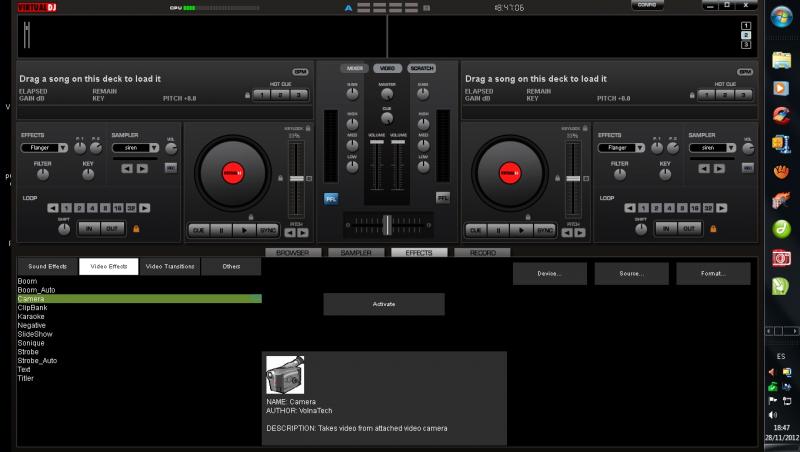Click the left deck SYNC button
This screenshot has width=800, height=452.
point(268,231)
